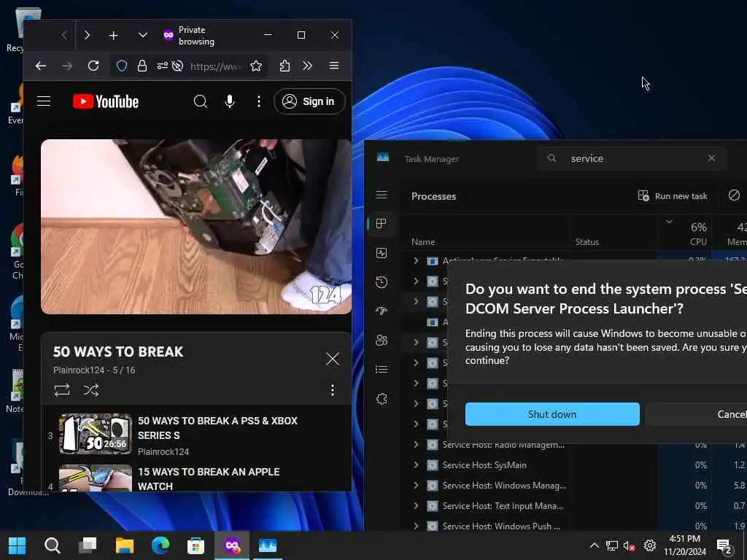
Task: Click the YouTube logo
Action: [x=106, y=101]
